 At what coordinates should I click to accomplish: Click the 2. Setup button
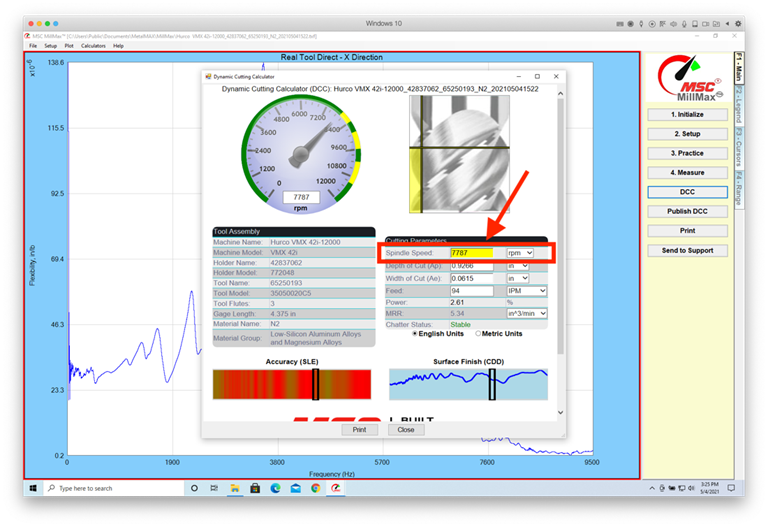click(687, 134)
